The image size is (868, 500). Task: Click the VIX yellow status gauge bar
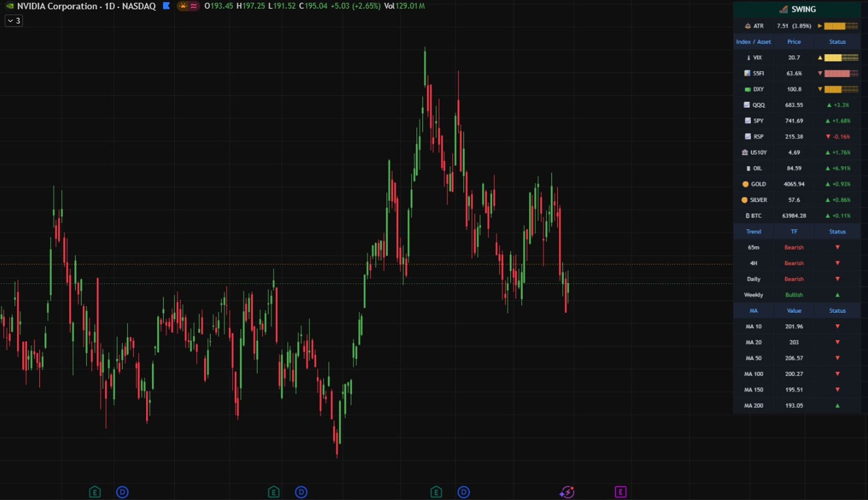841,58
